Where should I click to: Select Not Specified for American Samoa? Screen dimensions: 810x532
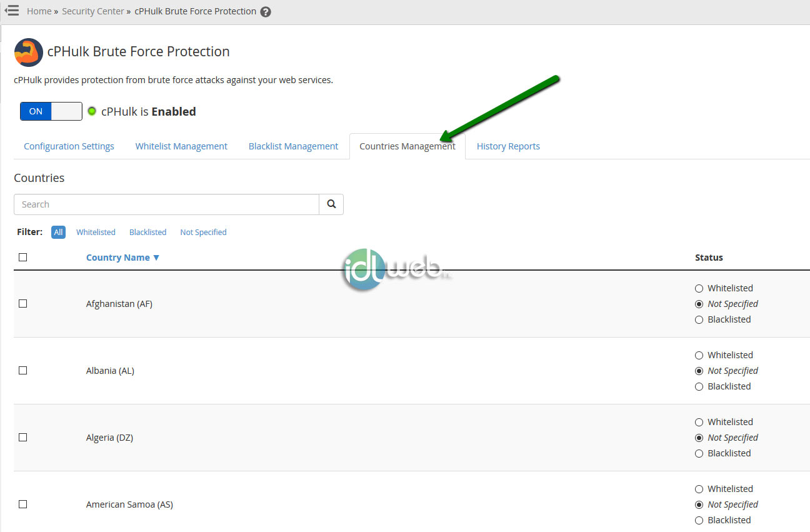pyautogui.click(x=699, y=504)
